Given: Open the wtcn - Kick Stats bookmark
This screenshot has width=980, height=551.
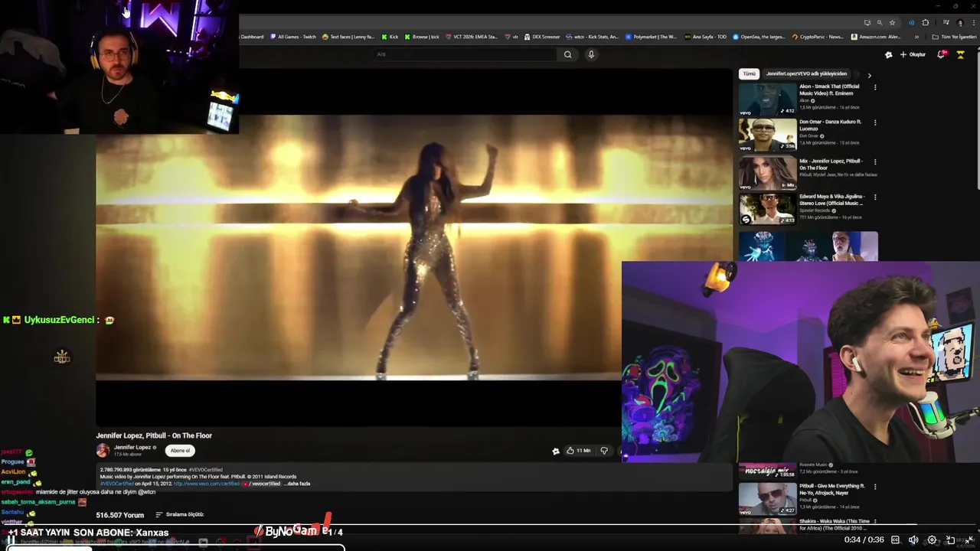Looking at the screenshot, I should (x=593, y=37).
